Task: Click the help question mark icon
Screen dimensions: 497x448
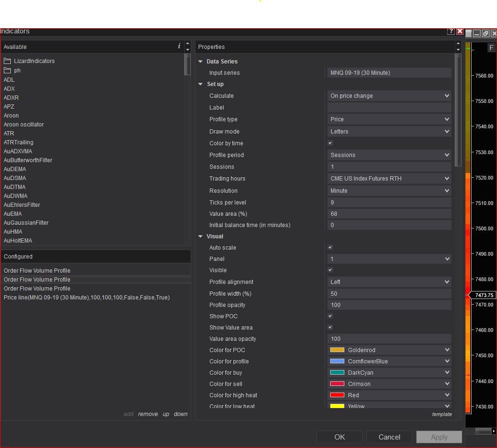Action: [x=451, y=31]
